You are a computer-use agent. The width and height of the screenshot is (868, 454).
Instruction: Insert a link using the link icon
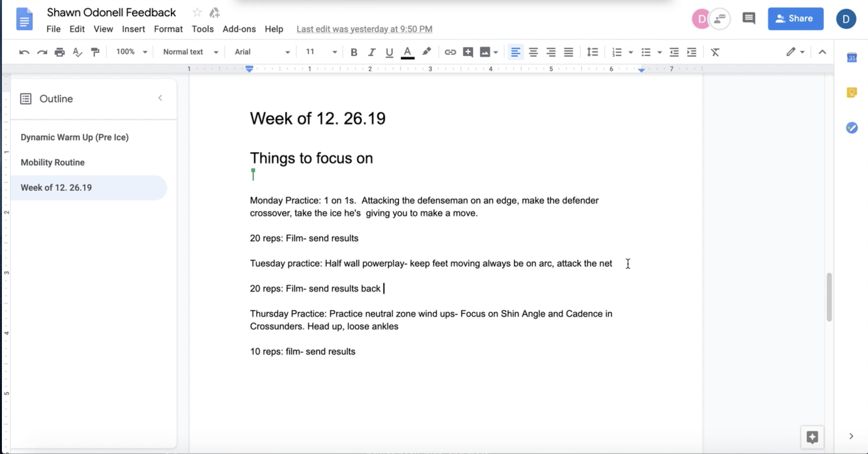coord(450,52)
